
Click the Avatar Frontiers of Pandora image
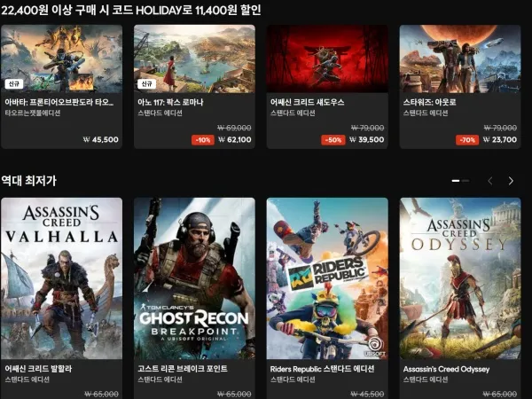coord(61,59)
